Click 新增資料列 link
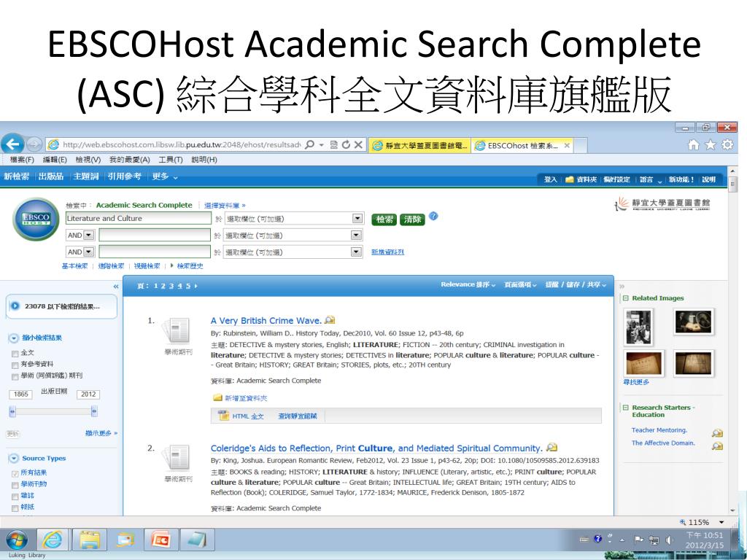 pyautogui.click(x=388, y=252)
